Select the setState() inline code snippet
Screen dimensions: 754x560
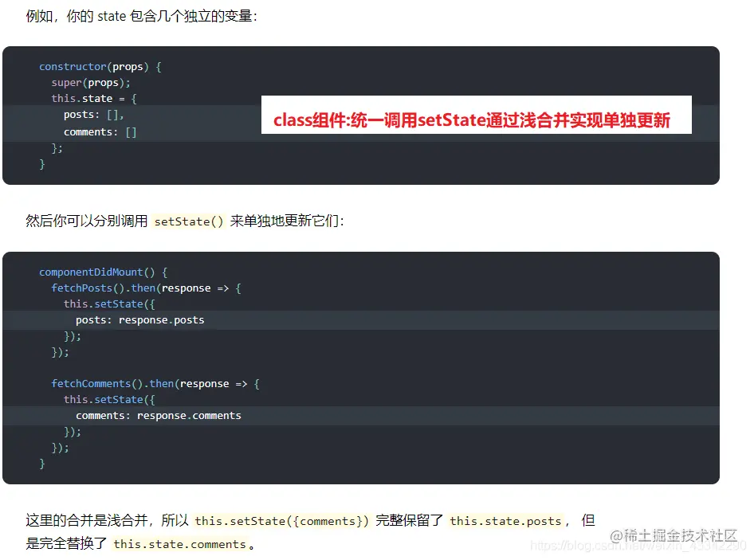pos(188,221)
